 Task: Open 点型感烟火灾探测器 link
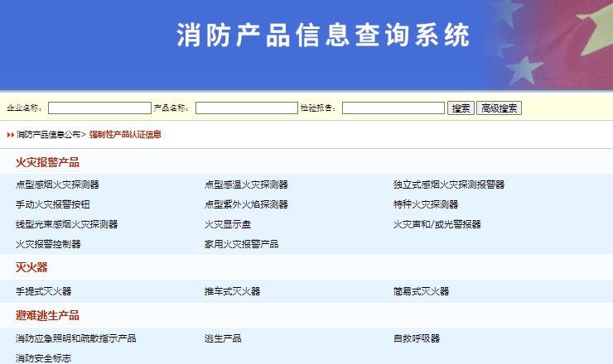point(57,184)
